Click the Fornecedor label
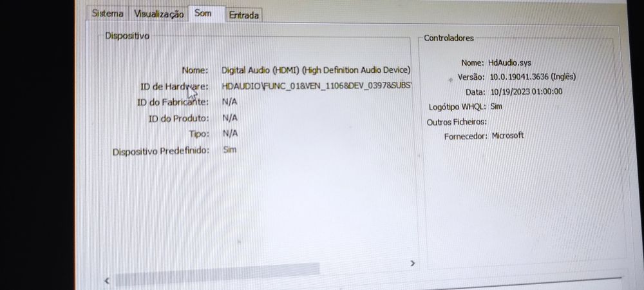 466,137
